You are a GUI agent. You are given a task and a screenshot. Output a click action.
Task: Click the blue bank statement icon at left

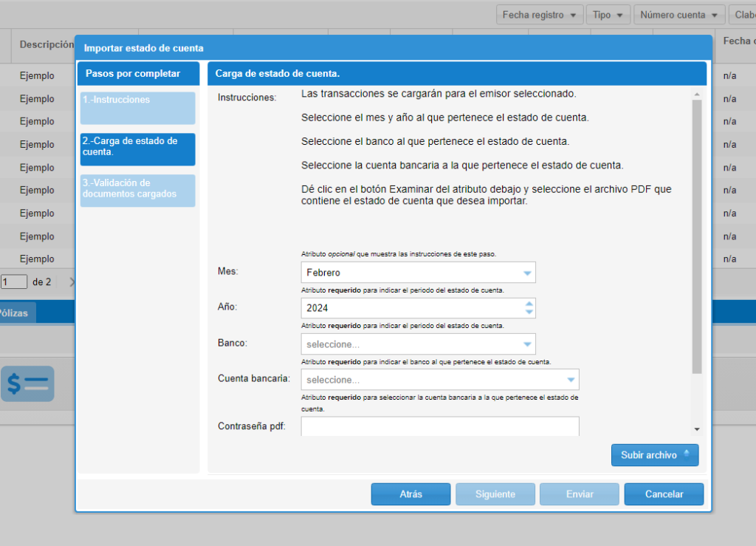click(x=27, y=383)
